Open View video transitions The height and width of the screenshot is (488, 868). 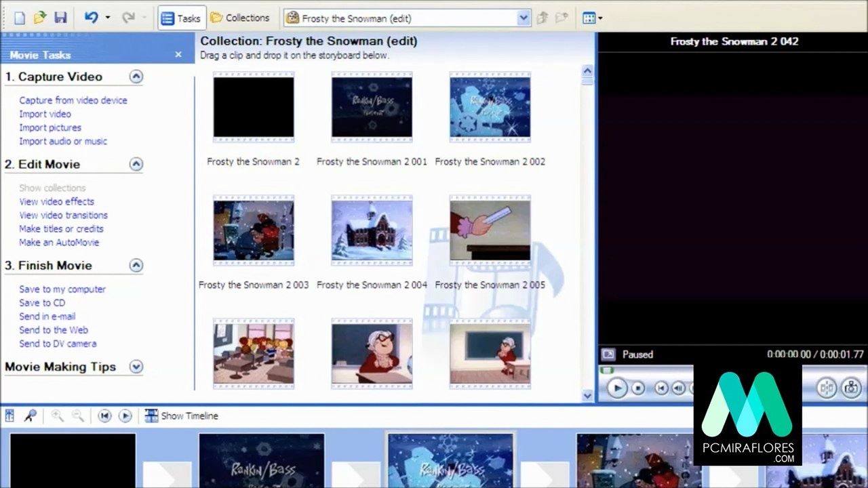click(x=63, y=215)
